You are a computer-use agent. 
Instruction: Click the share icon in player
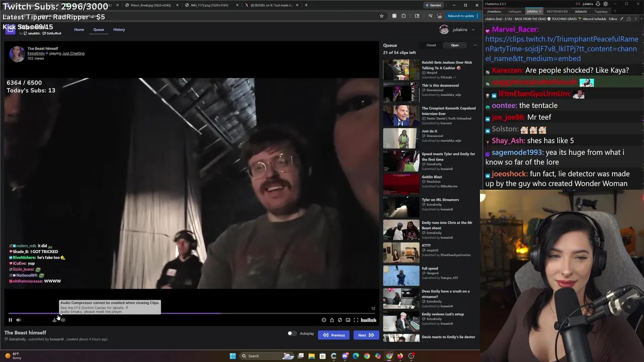pyautogui.click(x=332, y=320)
